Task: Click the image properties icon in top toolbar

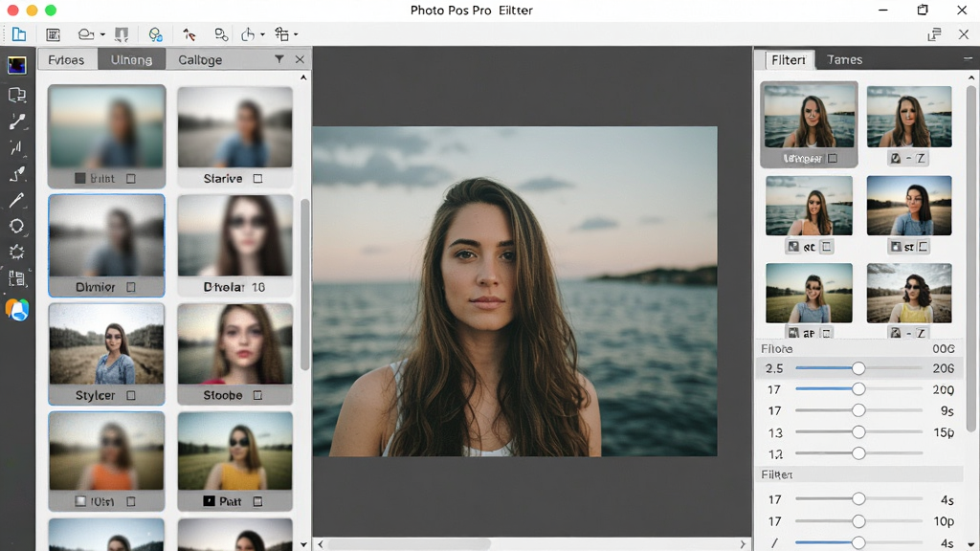Action: pos(54,34)
